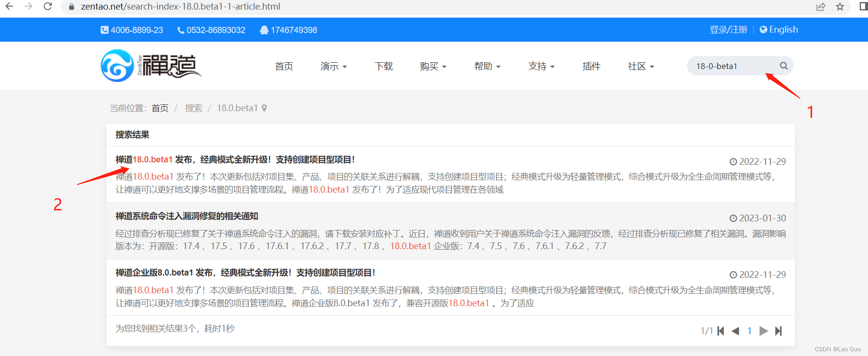Viewport: 868px width, 356px height.
Task: Click the 1/1 page count text
Action: pyautogui.click(x=707, y=331)
